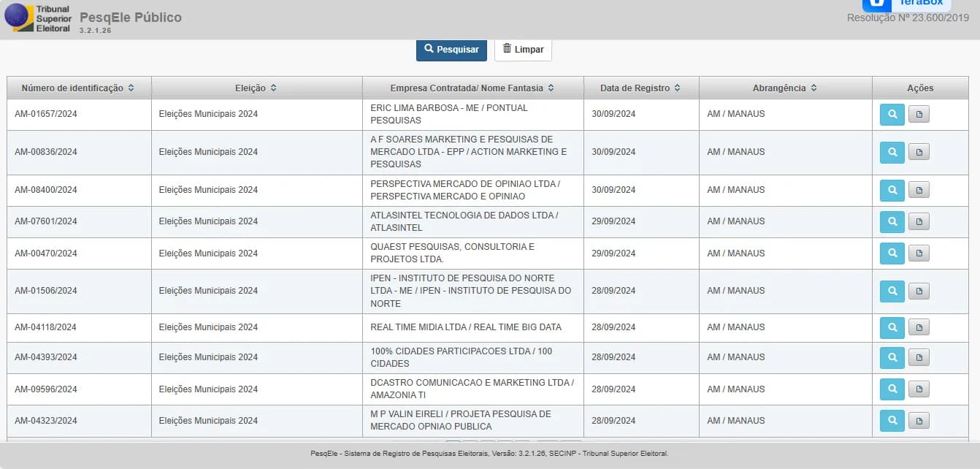Click the Limpar button to clear
Screen dimensions: 980x469
point(523,50)
